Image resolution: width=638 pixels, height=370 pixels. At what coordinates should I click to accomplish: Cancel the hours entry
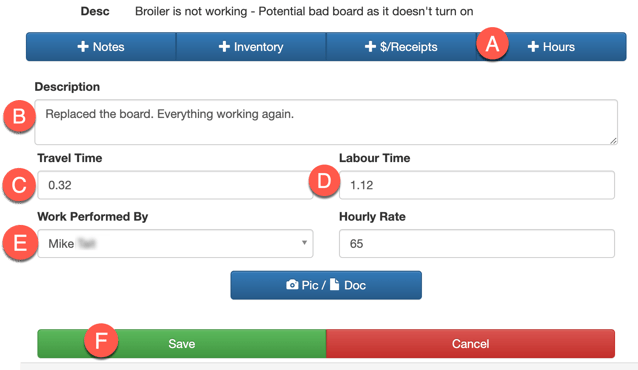pyautogui.click(x=470, y=344)
